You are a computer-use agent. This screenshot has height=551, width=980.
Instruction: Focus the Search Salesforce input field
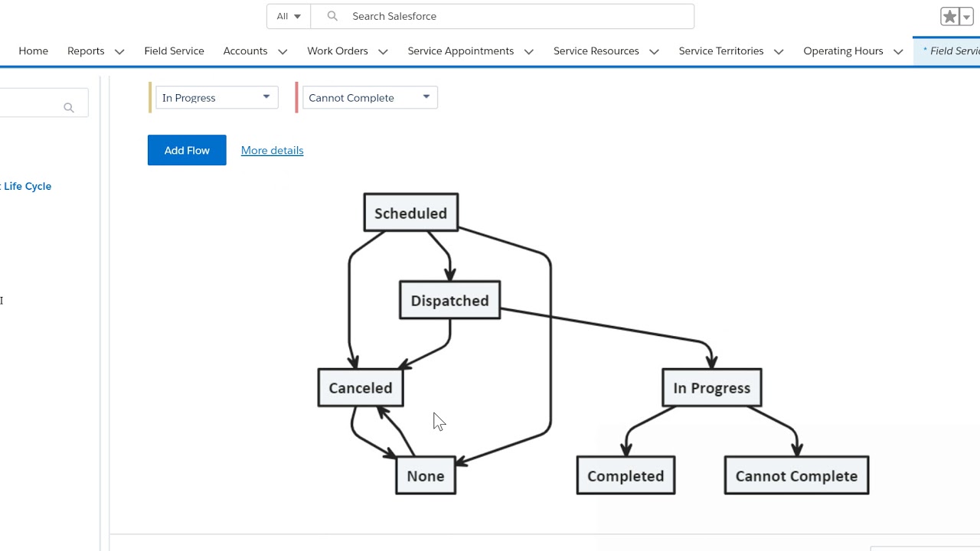coord(502,16)
